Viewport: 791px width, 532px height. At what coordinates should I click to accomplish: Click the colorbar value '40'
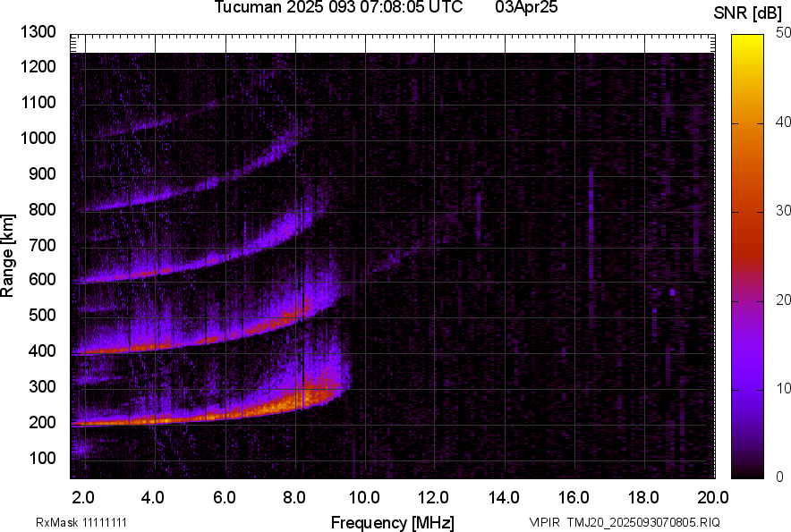click(784, 122)
